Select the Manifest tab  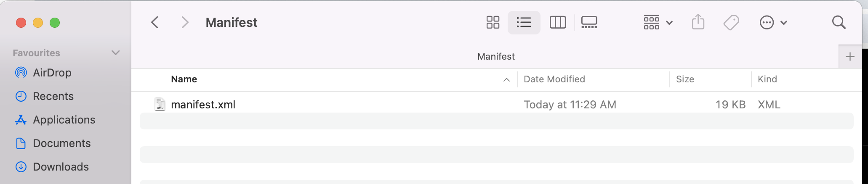click(496, 56)
